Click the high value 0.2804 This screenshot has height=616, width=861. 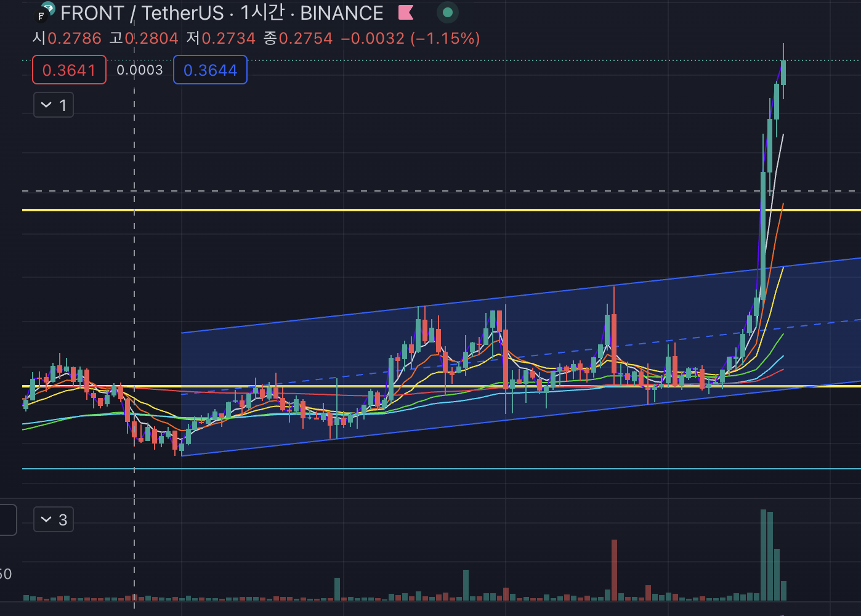tap(152, 38)
